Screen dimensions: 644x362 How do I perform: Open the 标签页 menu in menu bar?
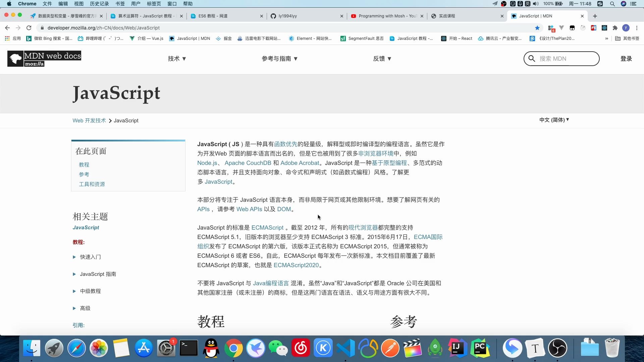click(x=154, y=4)
